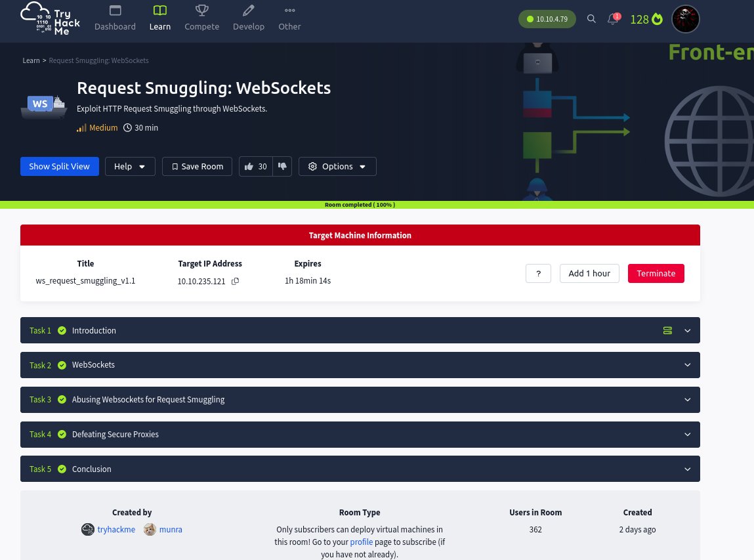Viewport: 754px width, 560px height.
Task: Click the 10.10.235.121 IP text
Action: (201, 282)
